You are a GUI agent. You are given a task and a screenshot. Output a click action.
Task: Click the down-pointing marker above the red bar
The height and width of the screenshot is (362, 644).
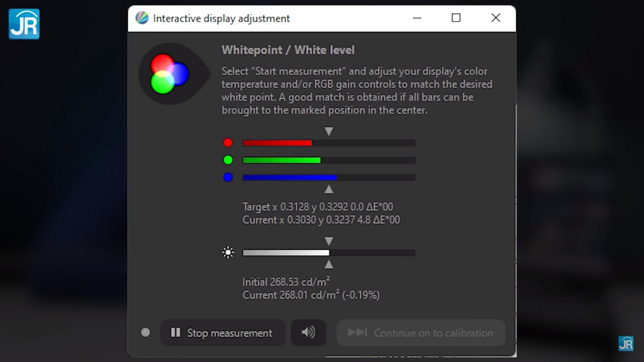click(x=329, y=131)
